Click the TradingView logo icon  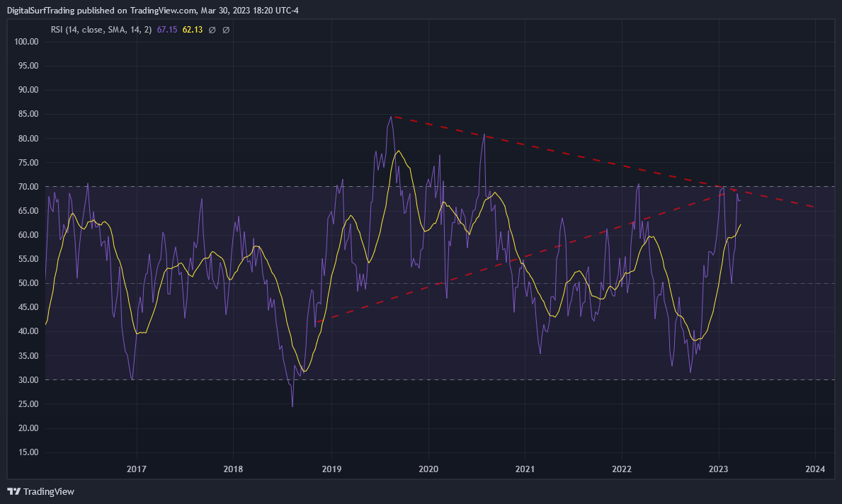pyautogui.click(x=14, y=491)
